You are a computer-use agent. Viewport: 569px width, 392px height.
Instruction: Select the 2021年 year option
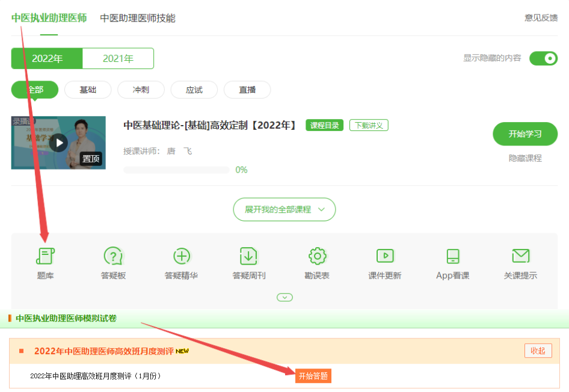(118, 58)
